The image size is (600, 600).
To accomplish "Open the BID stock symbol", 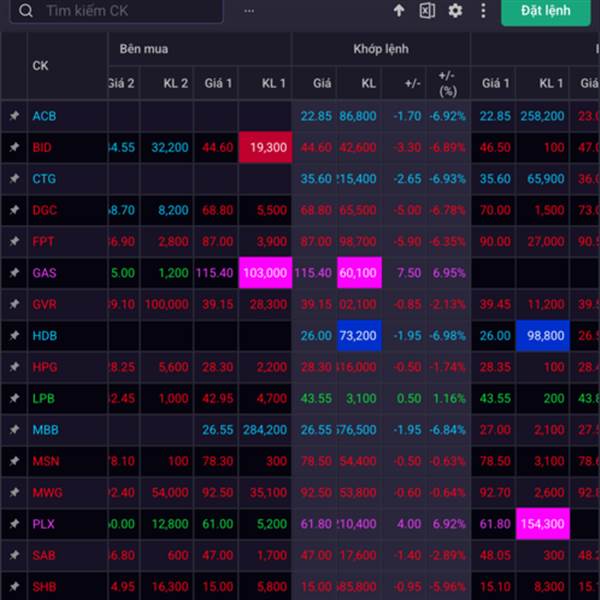I will [x=42, y=147].
